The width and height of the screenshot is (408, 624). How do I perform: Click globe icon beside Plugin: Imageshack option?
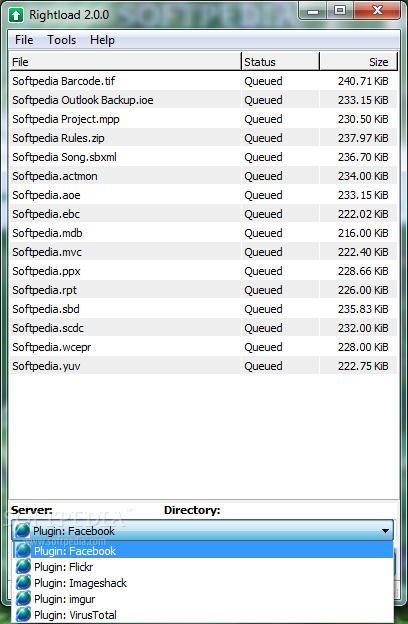(x=23, y=583)
